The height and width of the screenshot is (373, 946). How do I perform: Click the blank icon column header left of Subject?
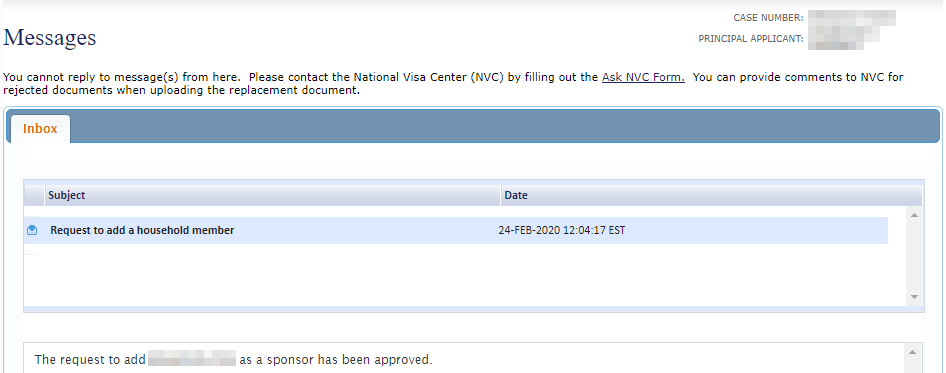(34, 196)
